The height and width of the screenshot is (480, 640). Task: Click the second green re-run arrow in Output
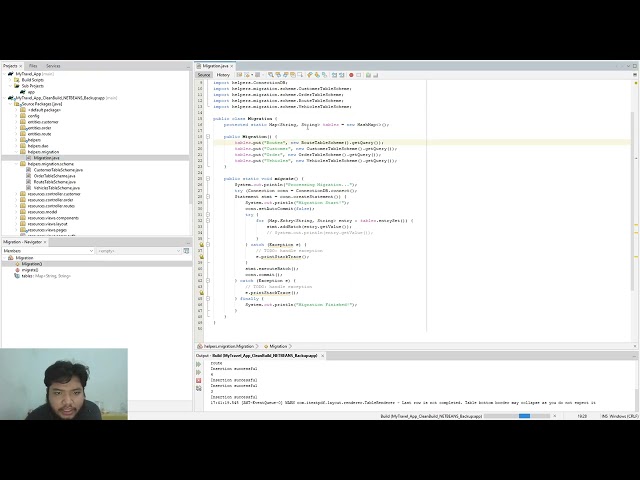[199, 372]
